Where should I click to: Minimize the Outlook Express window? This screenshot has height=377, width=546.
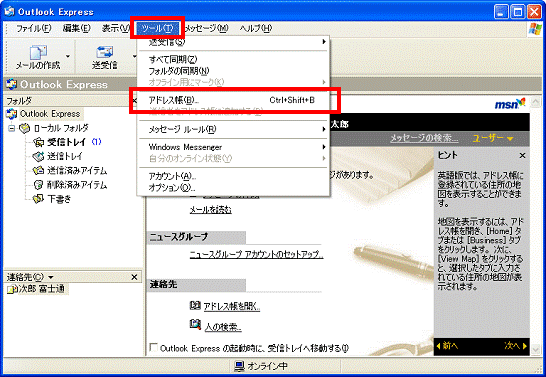coord(501,12)
